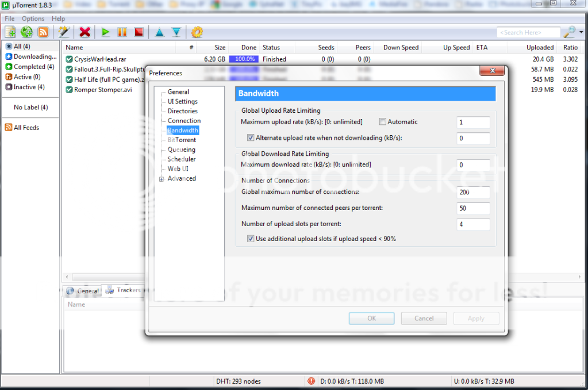Move torrent up the queue arrow
The image size is (588, 390).
(159, 32)
